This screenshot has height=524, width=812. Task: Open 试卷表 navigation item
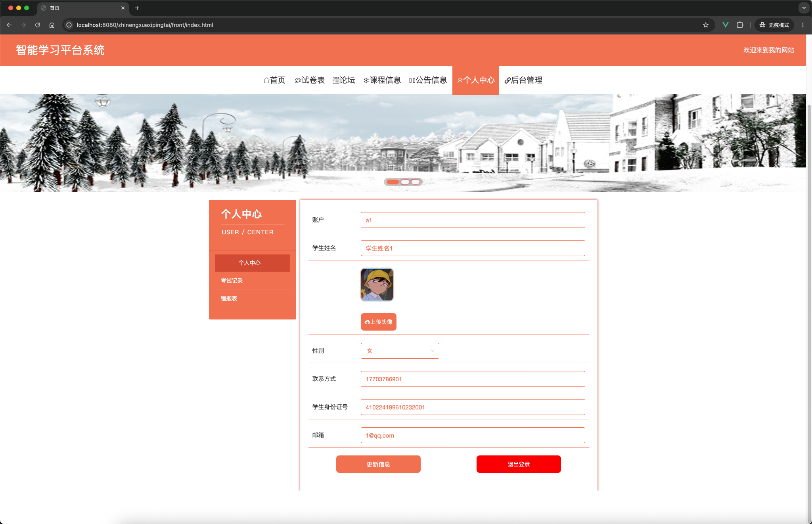(x=310, y=80)
